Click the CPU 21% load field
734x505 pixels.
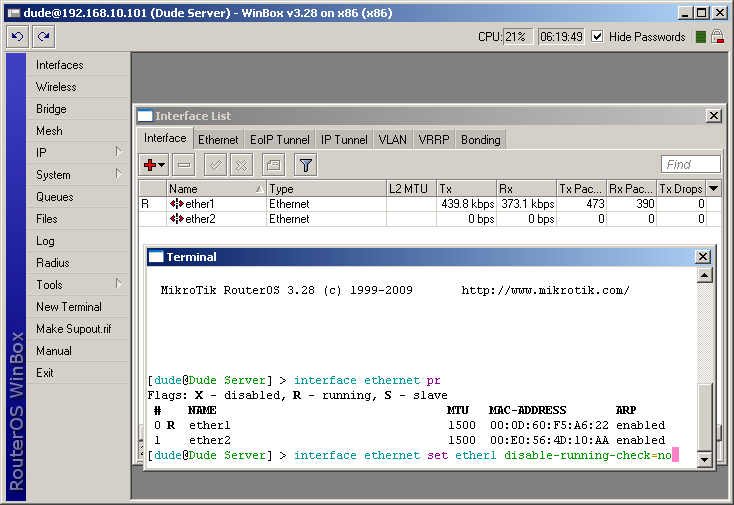517,37
